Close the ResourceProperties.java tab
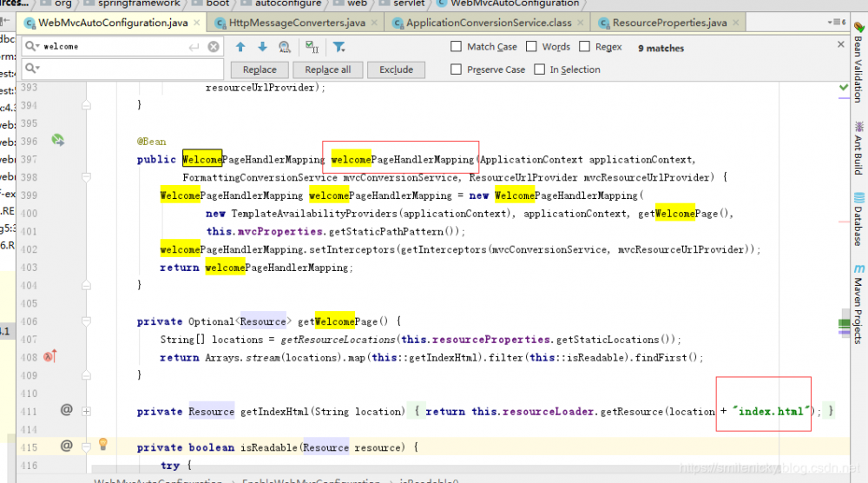This screenshot has width=868, height=483. coord(736,23)
